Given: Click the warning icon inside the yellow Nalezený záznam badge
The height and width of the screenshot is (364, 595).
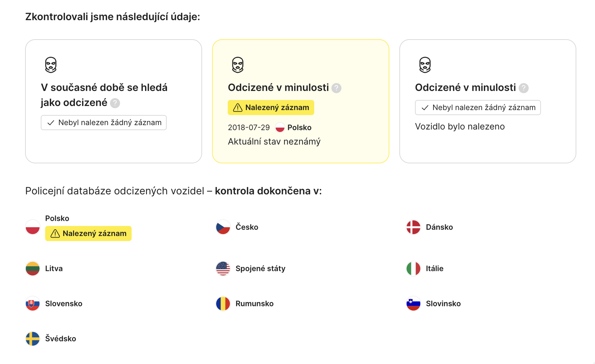Looking at the screenshot, I should 238,107.
